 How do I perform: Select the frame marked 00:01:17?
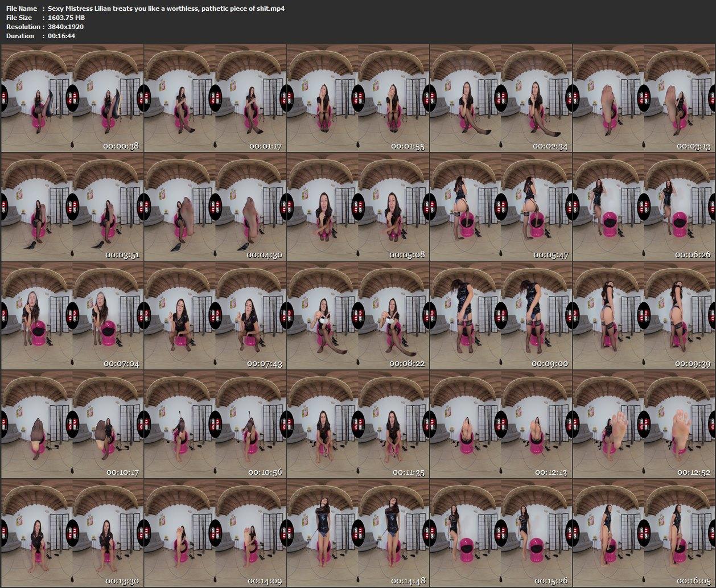pos(215,99)
